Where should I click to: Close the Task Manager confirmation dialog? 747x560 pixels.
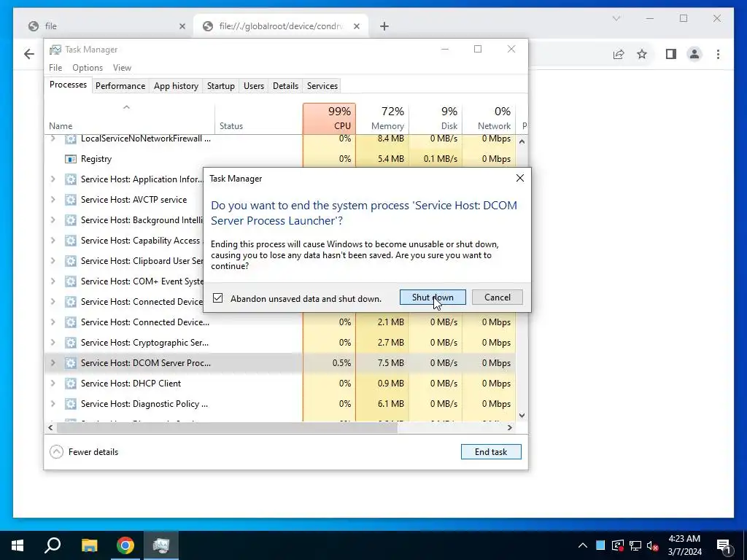click(x=519, y=178)
